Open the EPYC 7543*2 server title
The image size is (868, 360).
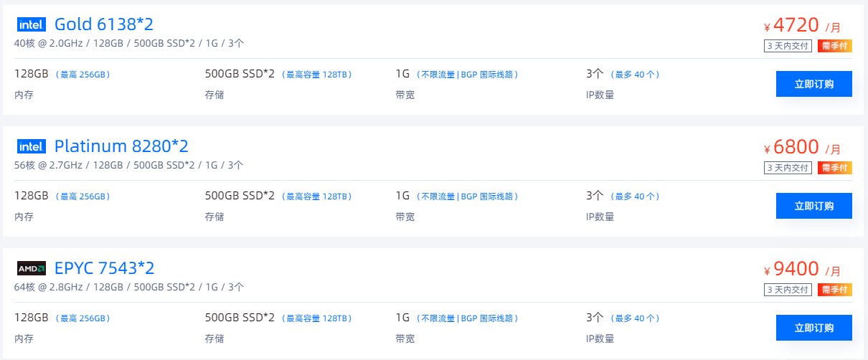(x=105, y=268)
